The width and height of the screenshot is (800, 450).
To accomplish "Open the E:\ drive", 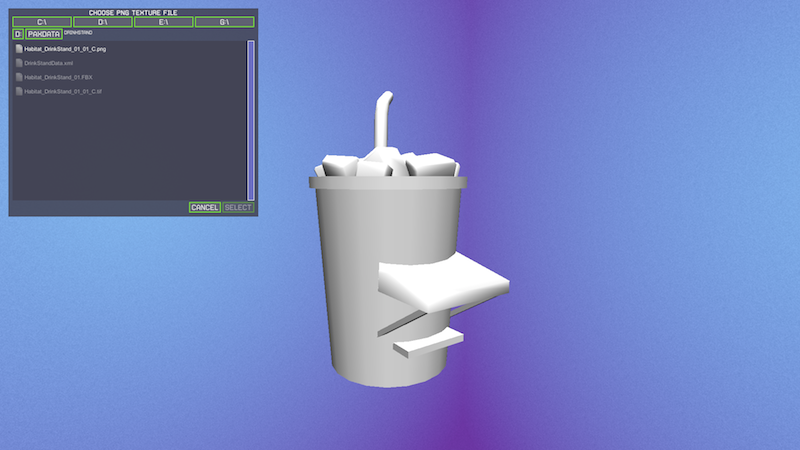I will point(163,21).
